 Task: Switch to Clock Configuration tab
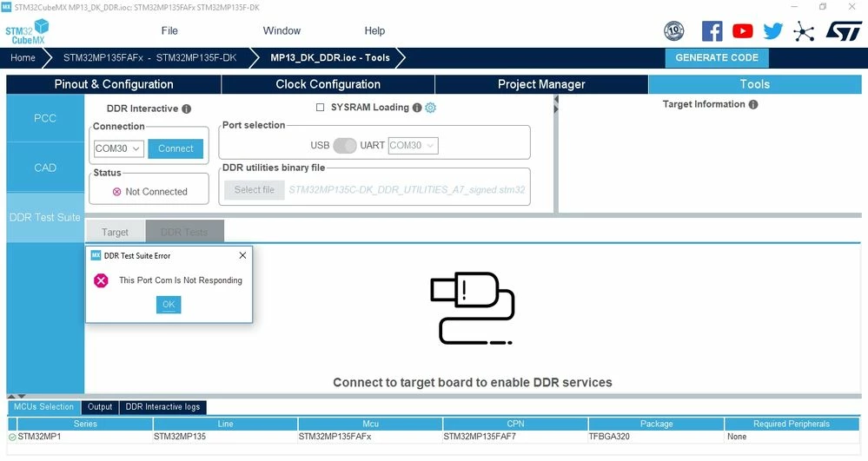pos(328,84)
